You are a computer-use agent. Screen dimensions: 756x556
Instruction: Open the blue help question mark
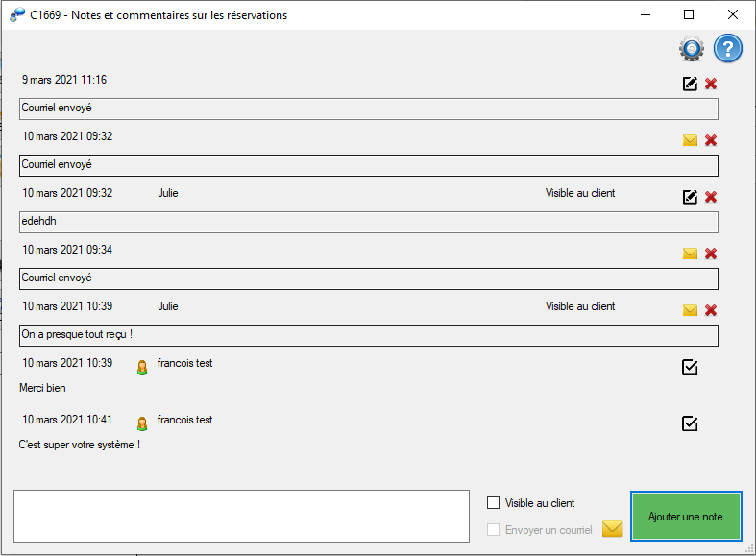[727, 49]
